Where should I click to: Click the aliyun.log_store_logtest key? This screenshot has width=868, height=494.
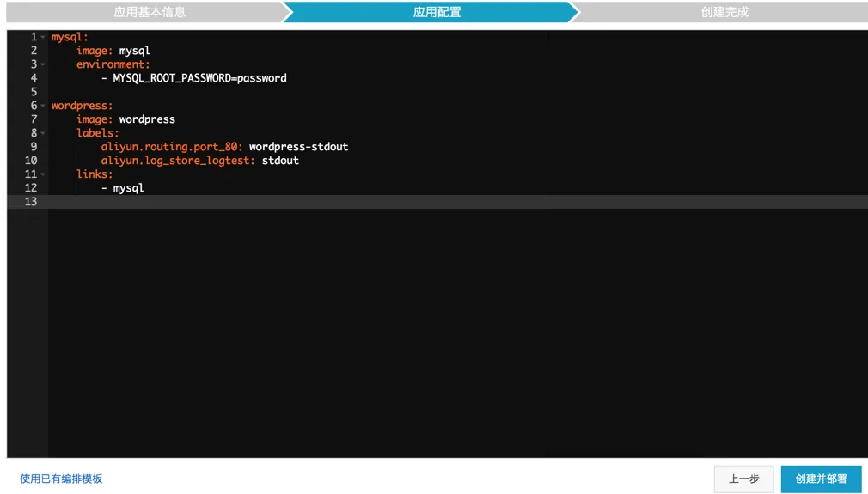click(178, 161)
